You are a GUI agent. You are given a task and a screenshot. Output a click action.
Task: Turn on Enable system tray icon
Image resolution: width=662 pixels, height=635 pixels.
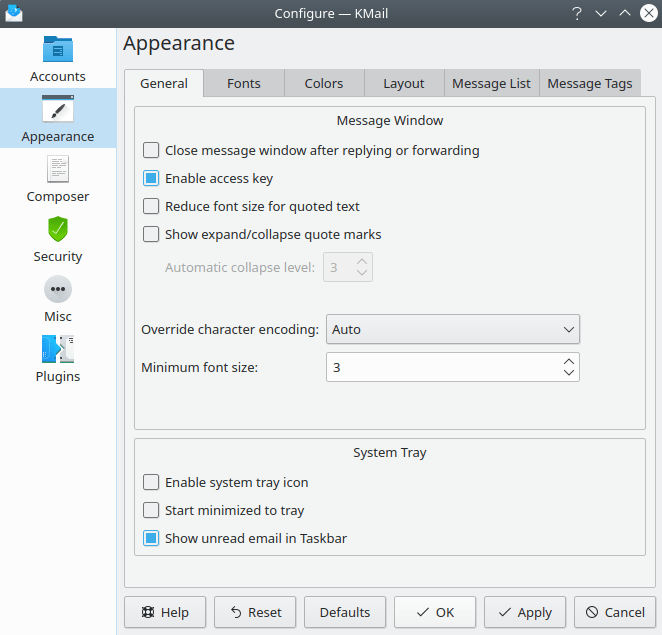pyautogui.click(x=151, y=482)
